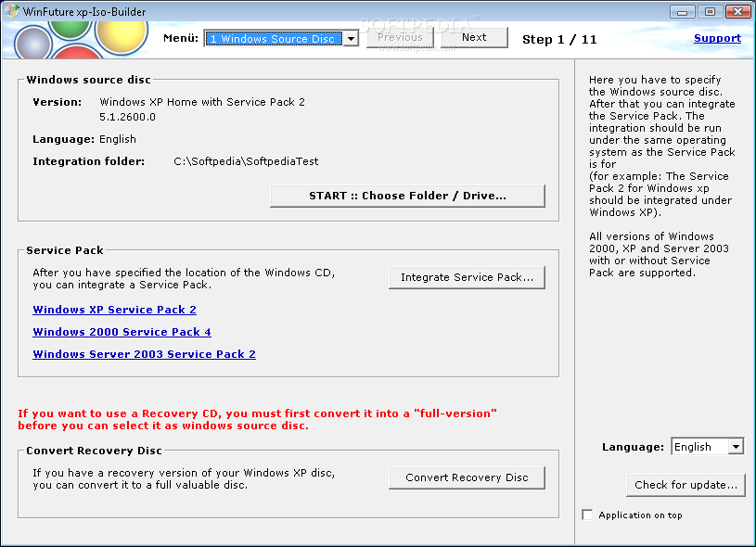This screenshot has height=547, width=756.
Task: Click the red circle logo
Action: (x=77, y=52)
